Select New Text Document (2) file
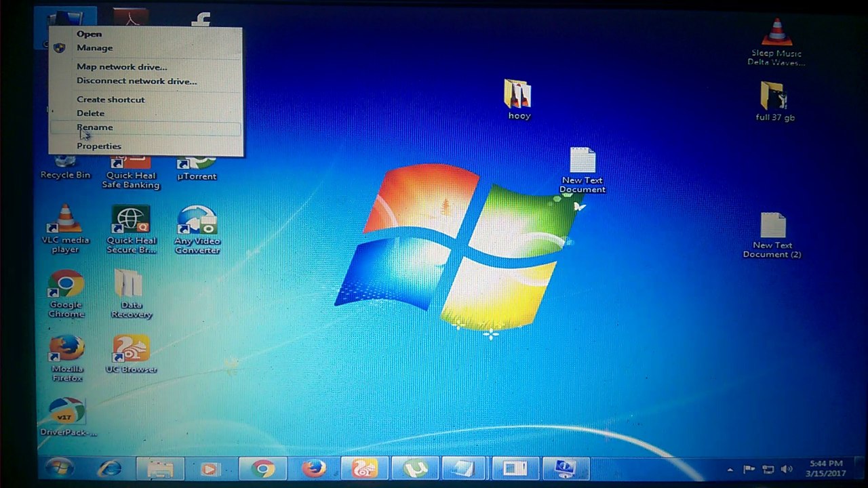This screenshot has height=488, width=868. 772,235
